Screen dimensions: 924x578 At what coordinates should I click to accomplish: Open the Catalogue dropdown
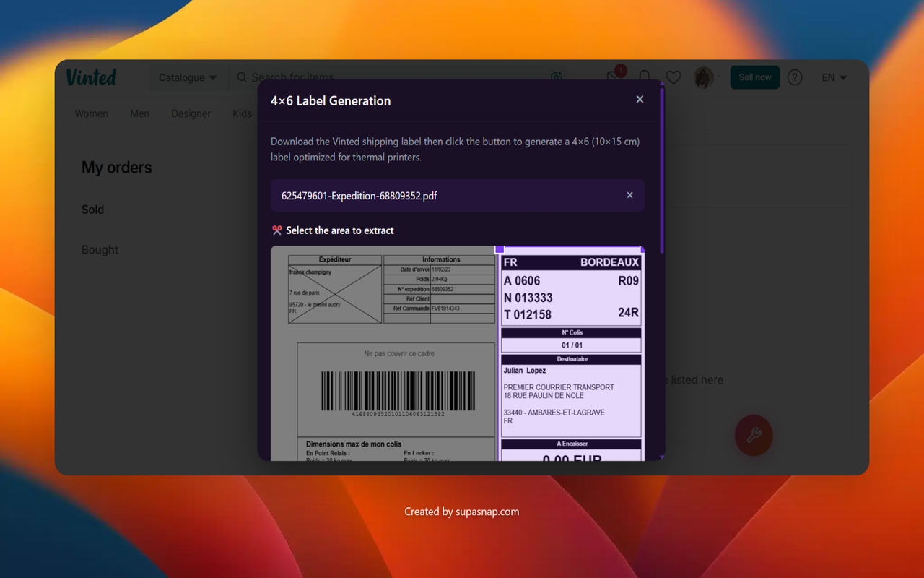pyautogui.click(x=188, y=77)
